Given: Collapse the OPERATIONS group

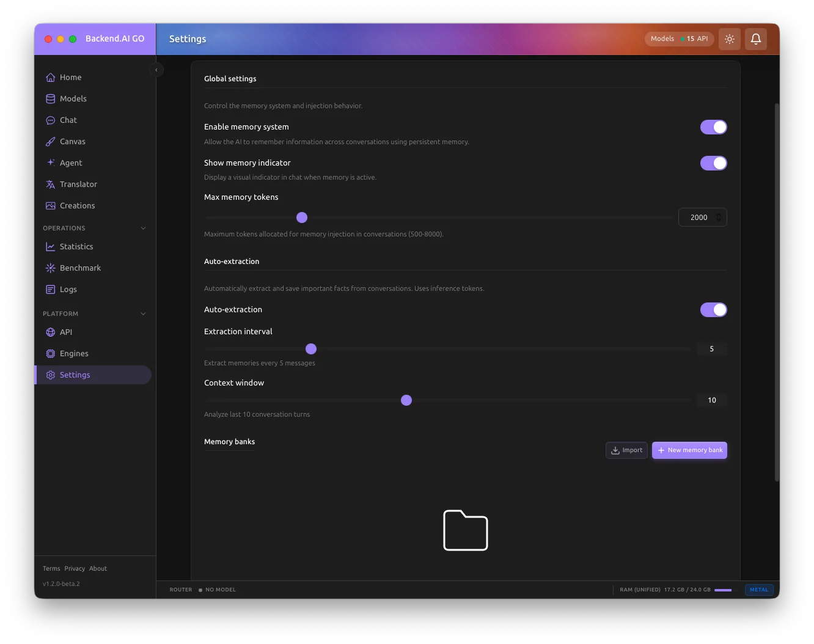Looking at the screenshot, I should [x=143, y=228].
